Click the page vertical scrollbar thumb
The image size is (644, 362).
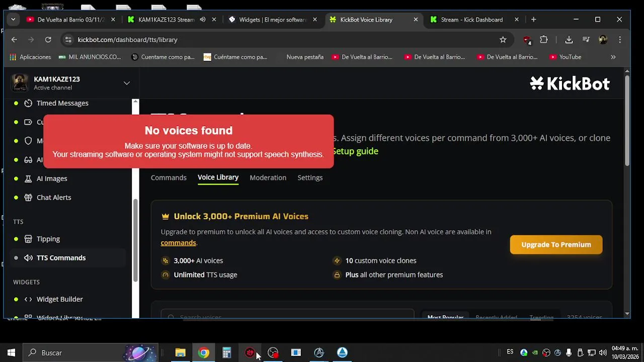(627, 121)
